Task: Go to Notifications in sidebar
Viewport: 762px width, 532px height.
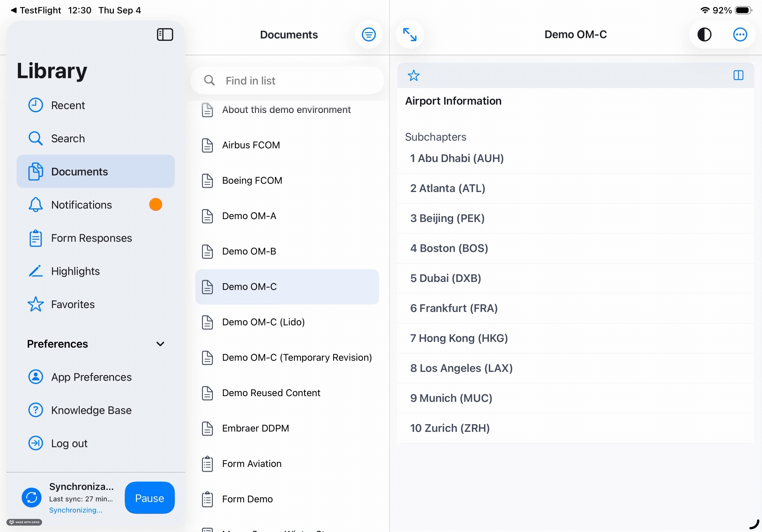Action: point(81,205)
